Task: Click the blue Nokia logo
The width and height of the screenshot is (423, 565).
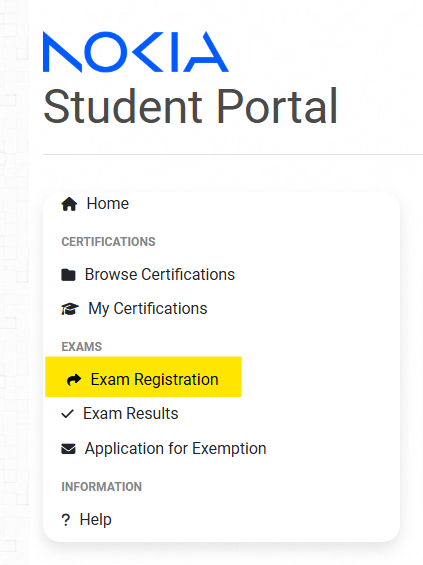Action: tap(136, 52)
